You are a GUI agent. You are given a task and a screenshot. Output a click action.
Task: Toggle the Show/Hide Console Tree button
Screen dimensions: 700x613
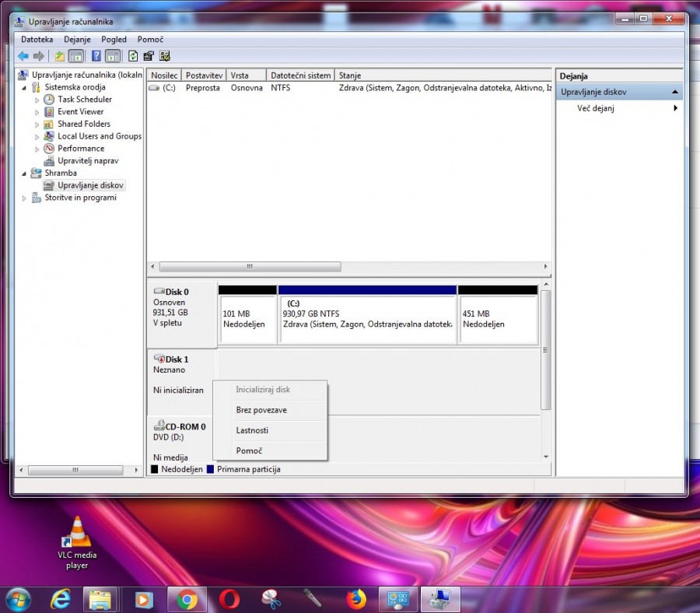pyautogui.click(x=76, y=56)
